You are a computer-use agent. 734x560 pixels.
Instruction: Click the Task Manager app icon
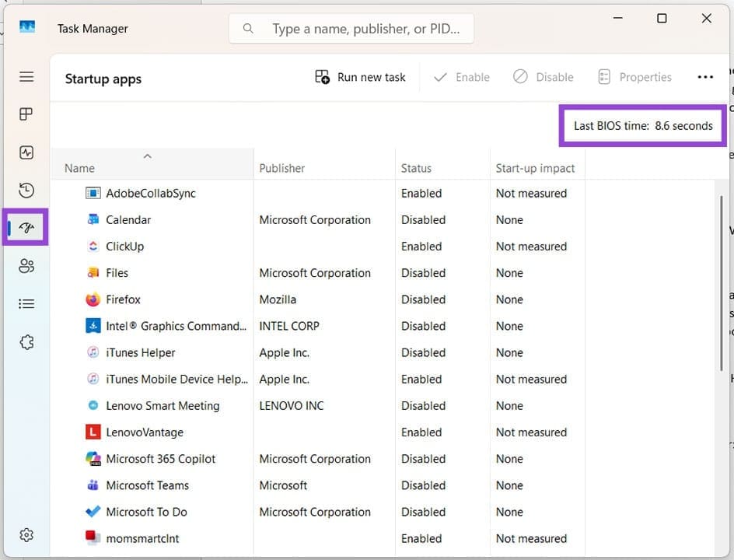(x=27, y=26)
